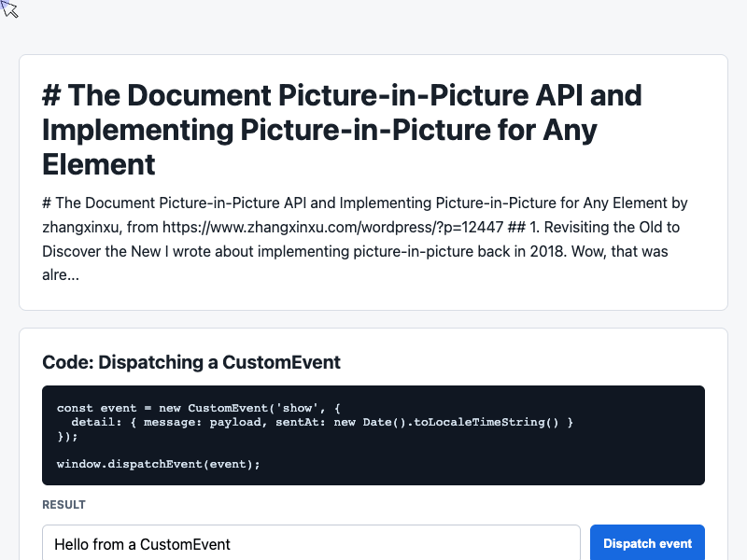Click the RESULT label
Viewport: 747px width, 560px height.
click(x=63, y=505)
